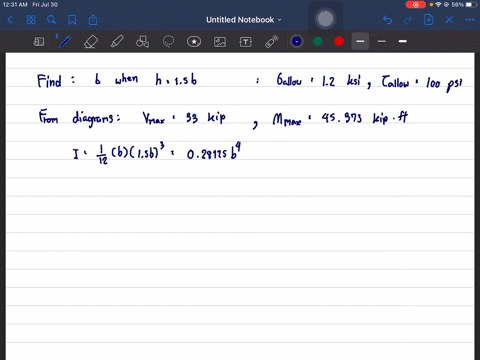The height and width of the screenshot is (360, 480).
Task: Select the Laser pointer tool
Action: pyautogui.click(x=272, y=42)
